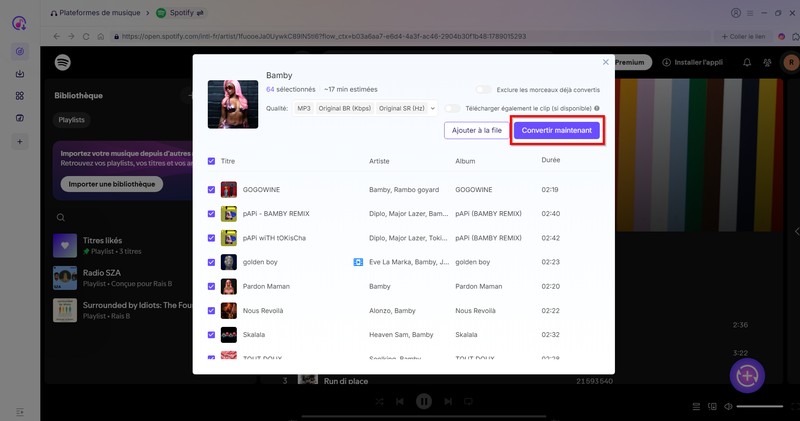Screen dimensions: 800x421
Task: Click the Spotify URL address field
Action: [x=411, y=36]
